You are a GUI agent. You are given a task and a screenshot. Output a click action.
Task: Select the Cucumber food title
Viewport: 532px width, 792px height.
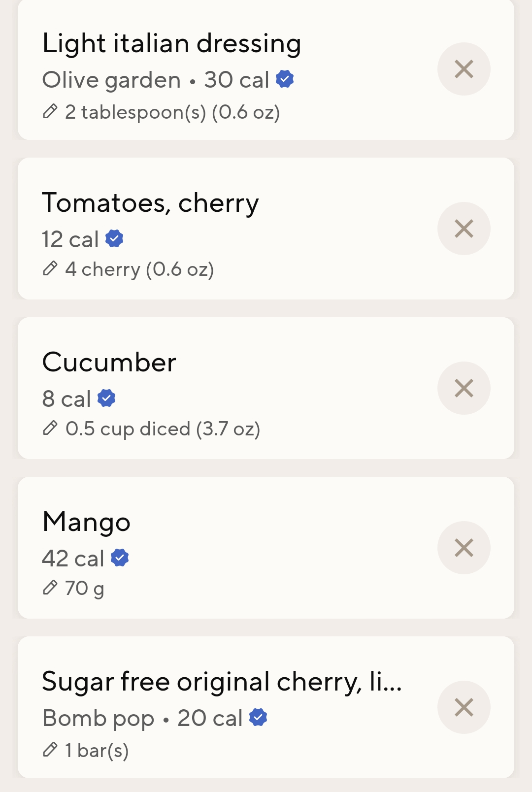109,363
